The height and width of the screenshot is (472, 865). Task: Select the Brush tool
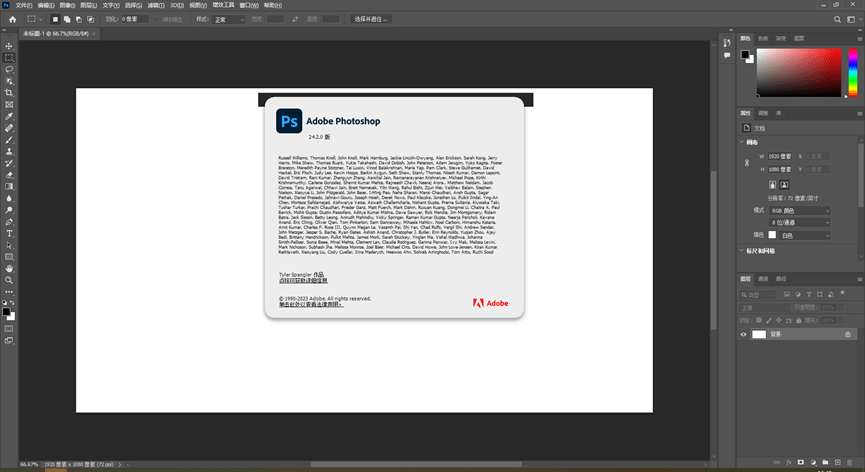point(9,140)
